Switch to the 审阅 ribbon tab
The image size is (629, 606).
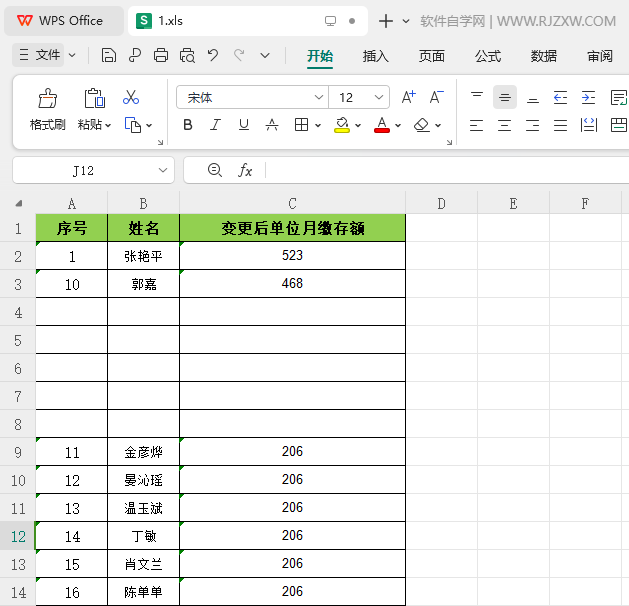[x=600, y=56]
